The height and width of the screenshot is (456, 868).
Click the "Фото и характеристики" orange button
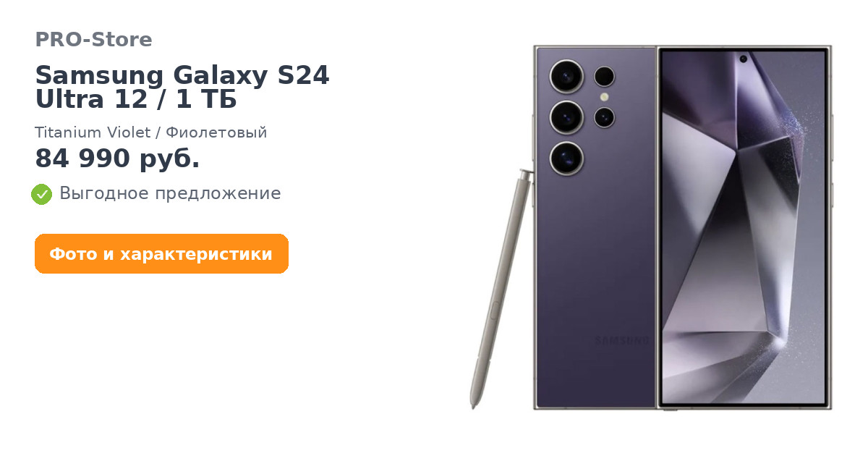coord(161,254)
